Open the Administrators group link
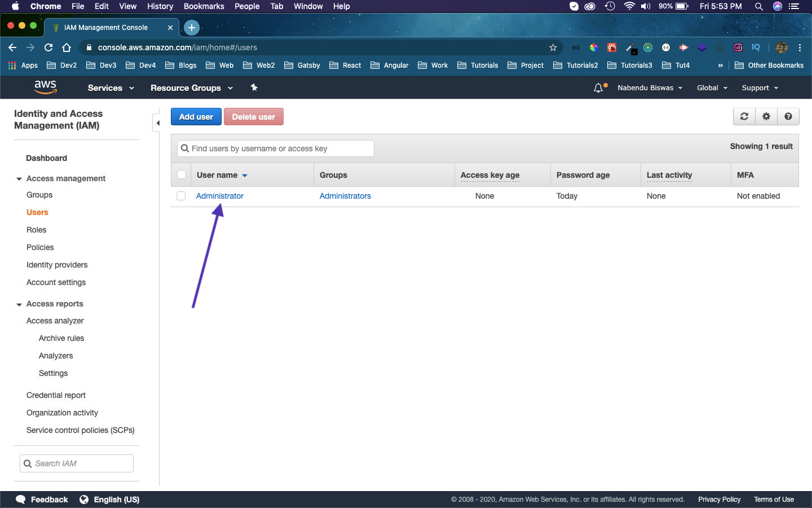This screenshot has width=812, height=508. click(345, 196)
